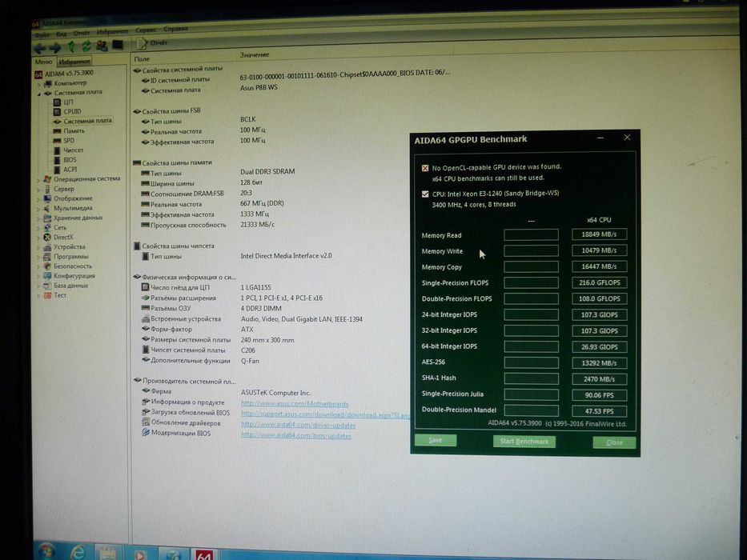
Task: Click the green Refresh toolbar icon
Action: 86,46
